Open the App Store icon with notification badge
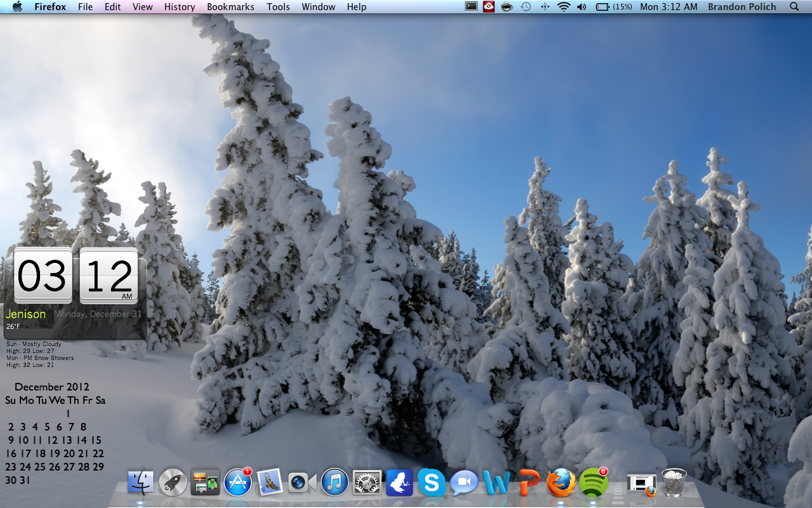 coord(237,483)
